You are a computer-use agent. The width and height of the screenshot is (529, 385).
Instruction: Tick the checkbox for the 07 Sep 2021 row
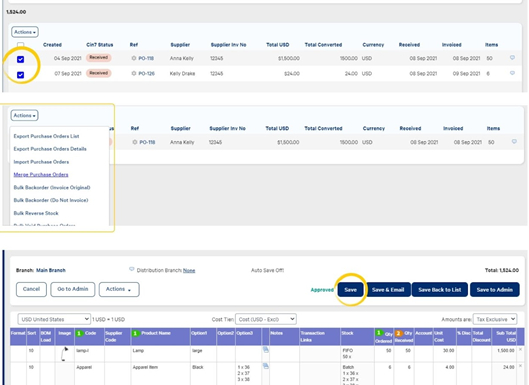point(21,75)
